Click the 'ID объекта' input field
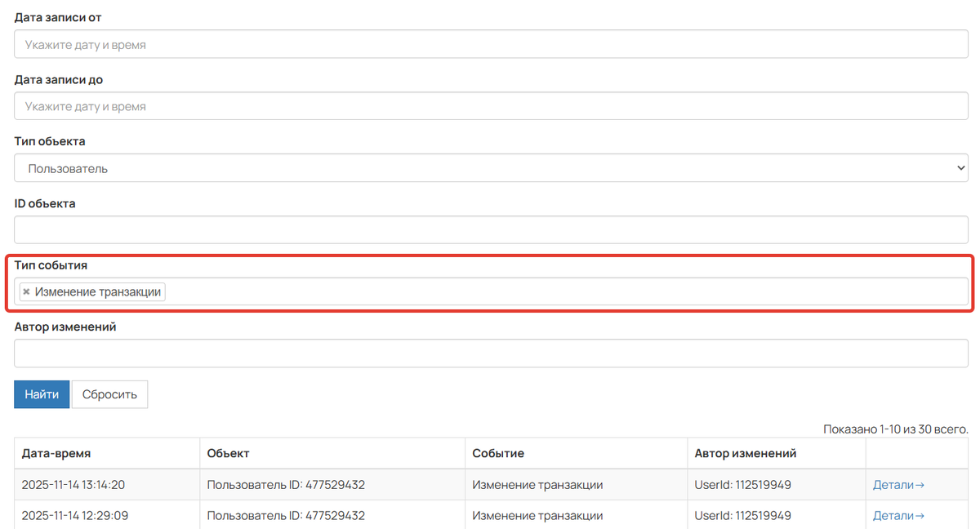This screenshot has height=529, width=980. pos(491,230)
